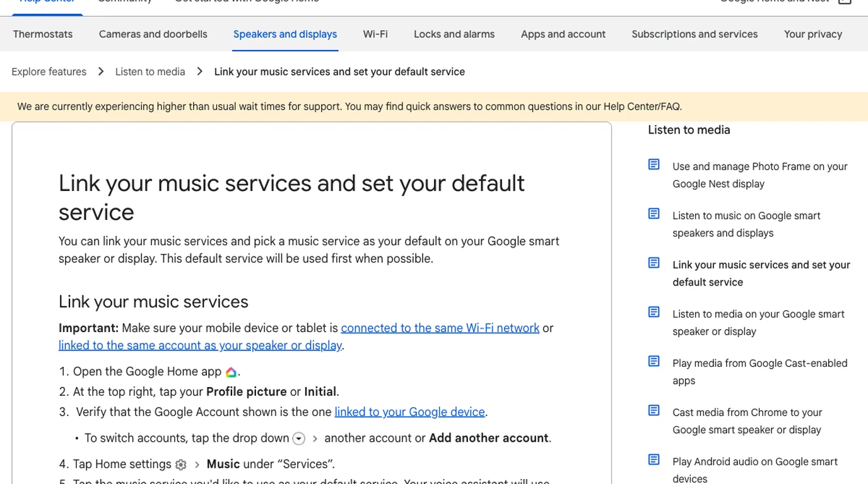This screenshot has height=484, width=868.
Task: Click the article icon beside Play Android audio
Action: tap(654, 459)
